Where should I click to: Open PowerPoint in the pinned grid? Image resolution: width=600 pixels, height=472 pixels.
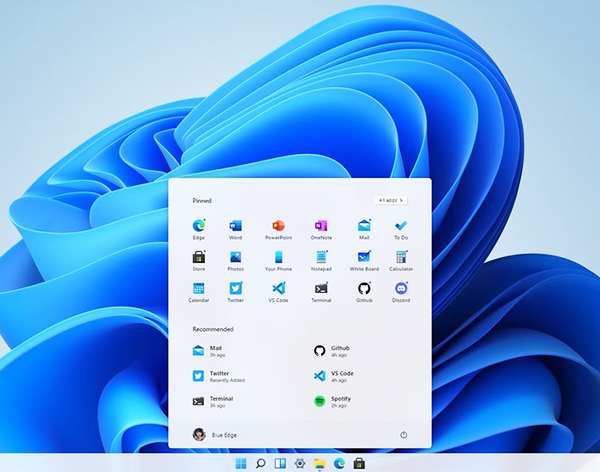[x=279, y=229]
